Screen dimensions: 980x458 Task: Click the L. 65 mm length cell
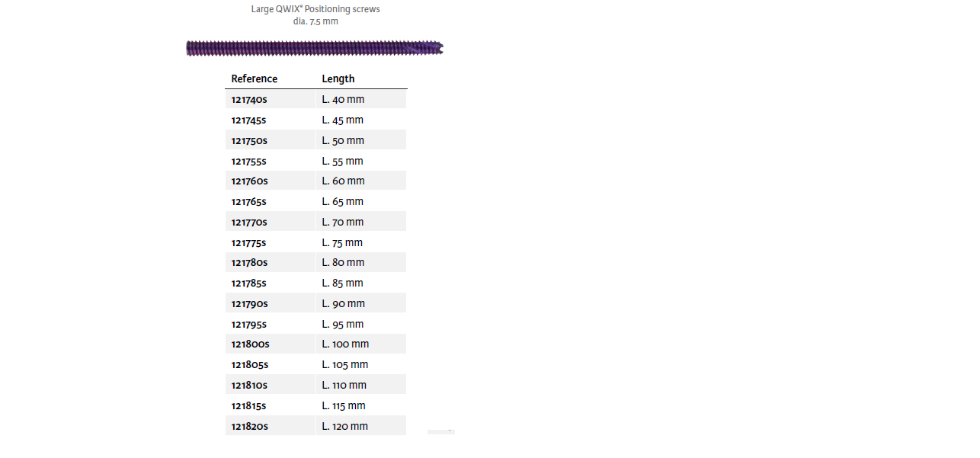click(x=342, y=202)
